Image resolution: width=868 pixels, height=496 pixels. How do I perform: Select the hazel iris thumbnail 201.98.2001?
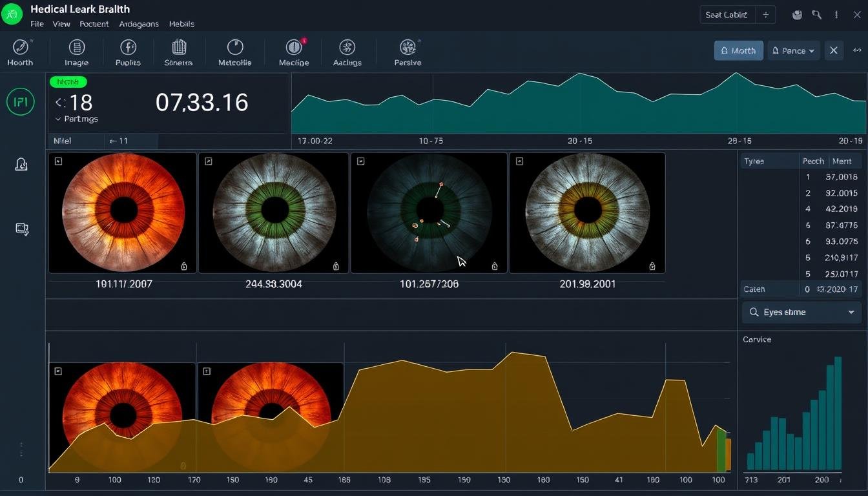pyautogui.click(x=587, y=212)
